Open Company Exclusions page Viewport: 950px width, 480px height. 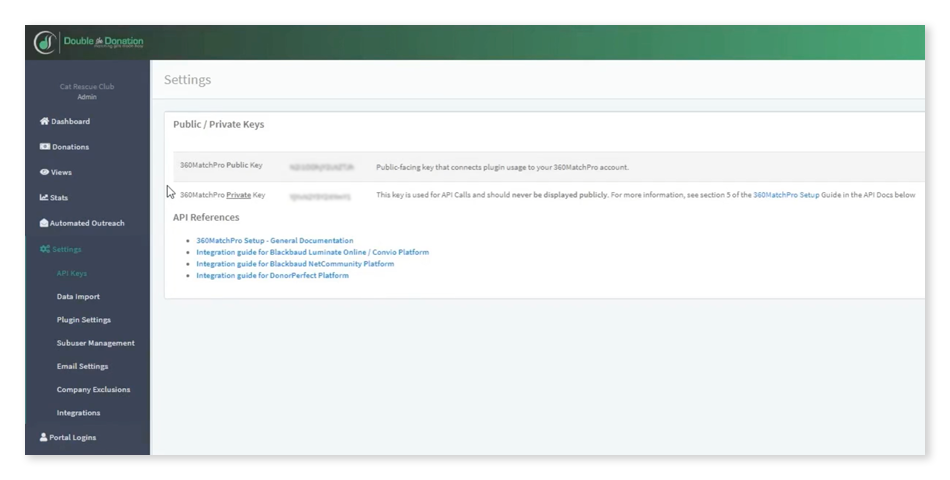(x=93, y=390)
